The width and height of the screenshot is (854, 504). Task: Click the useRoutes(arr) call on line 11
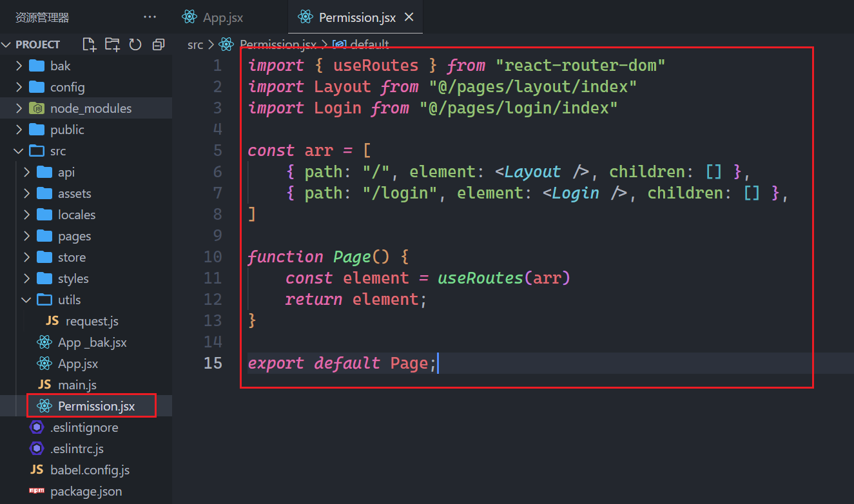pyautogui.click(x=505, y=278)
